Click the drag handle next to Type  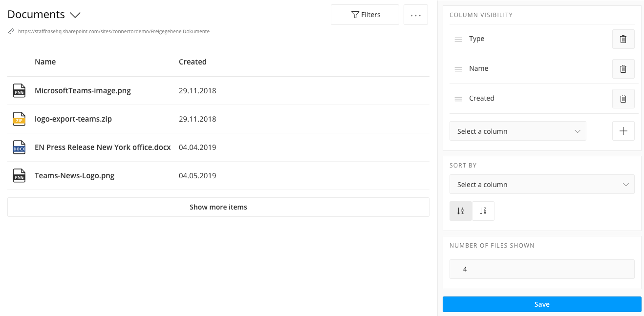pos(458,39)
